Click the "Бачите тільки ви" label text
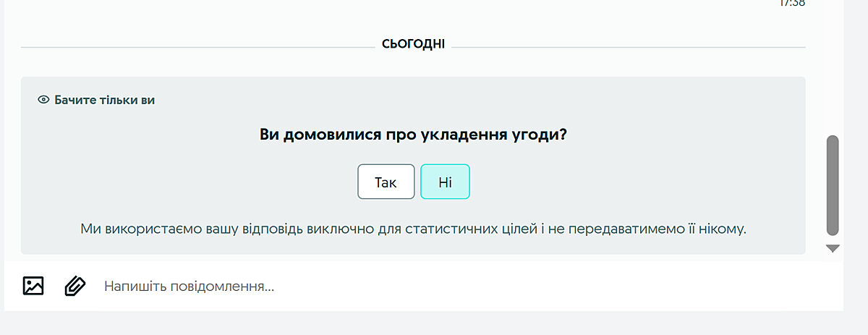The height and width of the screenshot is (335, 868). 105,100
